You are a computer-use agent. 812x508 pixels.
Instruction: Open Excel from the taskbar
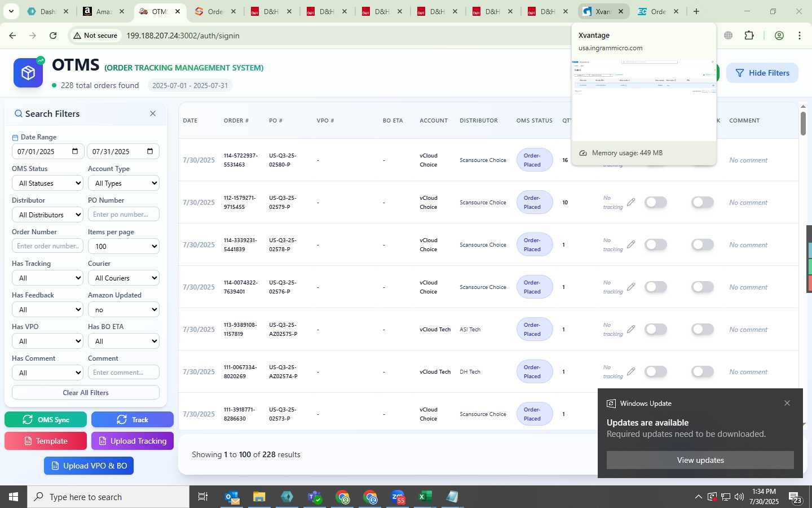click(x=425, y=497)
